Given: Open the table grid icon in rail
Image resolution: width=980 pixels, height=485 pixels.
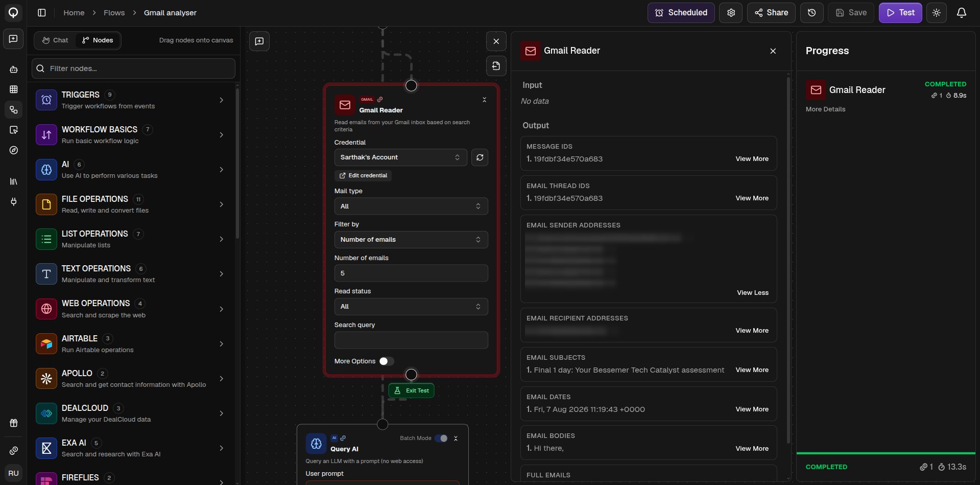Looking at the screenshot, I should click(x=14, y=89).
